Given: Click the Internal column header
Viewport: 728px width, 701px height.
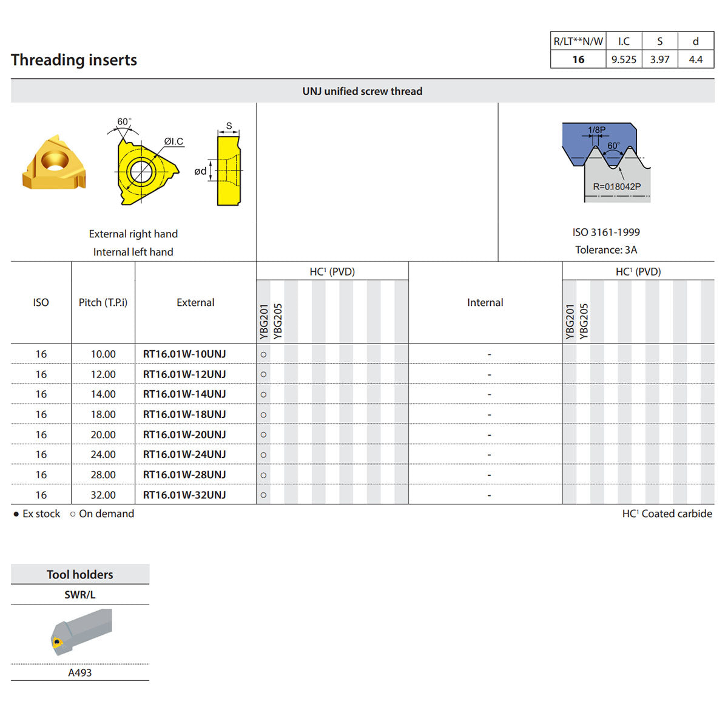Looking at the screenshot, I should click(485, 302).
